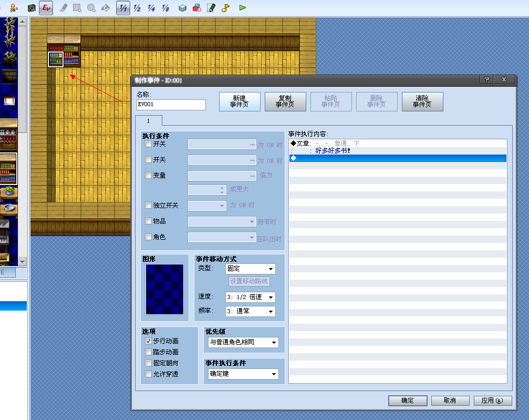
Task: Click 清除事件页 clear event page button
Action: click(422, 101)
